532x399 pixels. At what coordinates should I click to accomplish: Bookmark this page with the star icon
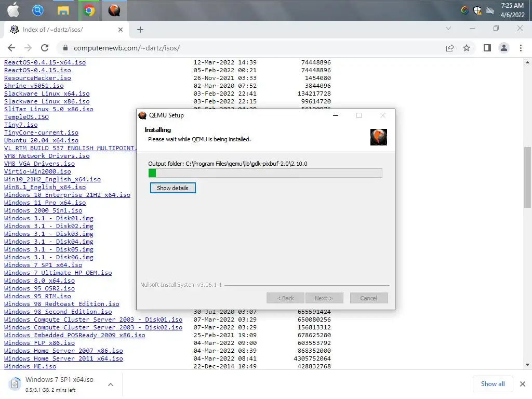(467, 48)
